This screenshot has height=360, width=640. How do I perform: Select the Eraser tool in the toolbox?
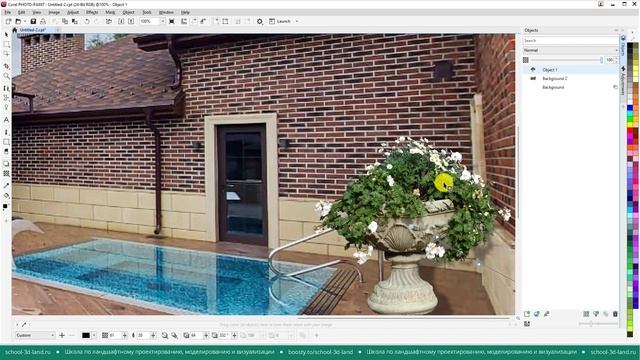click(x=6, y=151)
